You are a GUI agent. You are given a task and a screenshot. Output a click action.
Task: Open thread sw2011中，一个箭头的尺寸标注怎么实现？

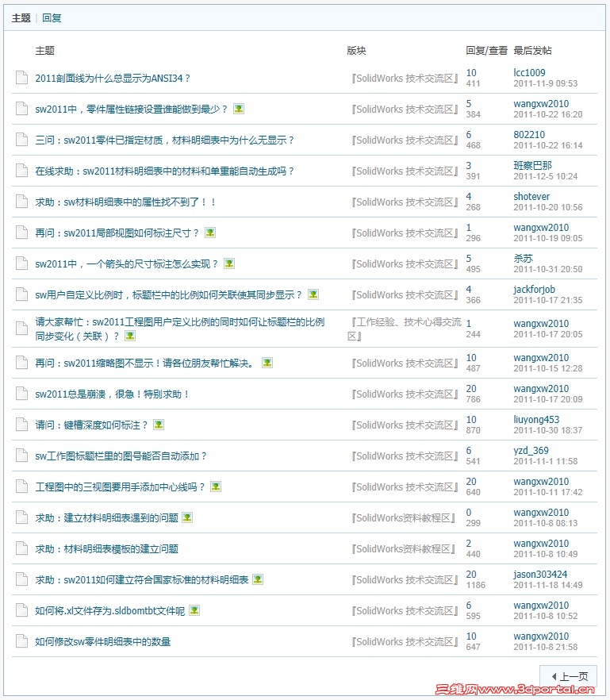pos(127,263)
